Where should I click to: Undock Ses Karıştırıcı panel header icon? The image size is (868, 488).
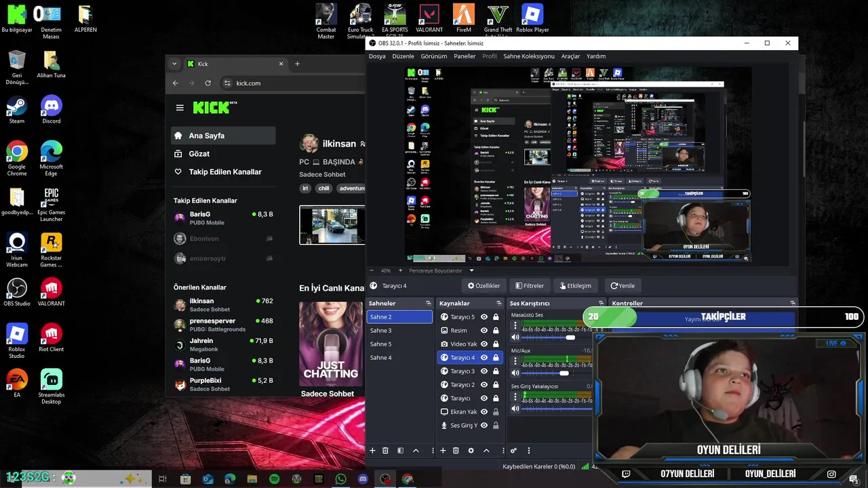601,303
